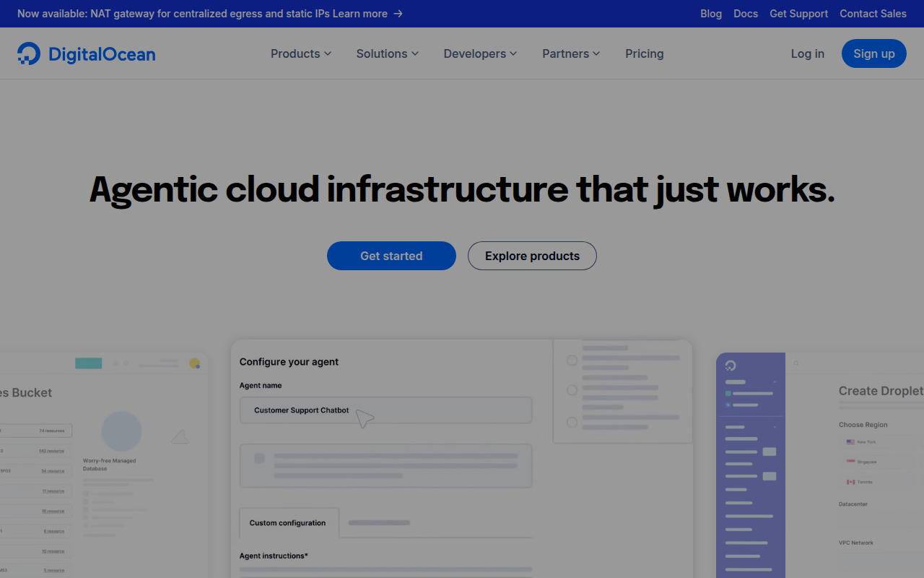
Task: Click the droplet icon atop the purple sidebar
Action: point(731,365)
